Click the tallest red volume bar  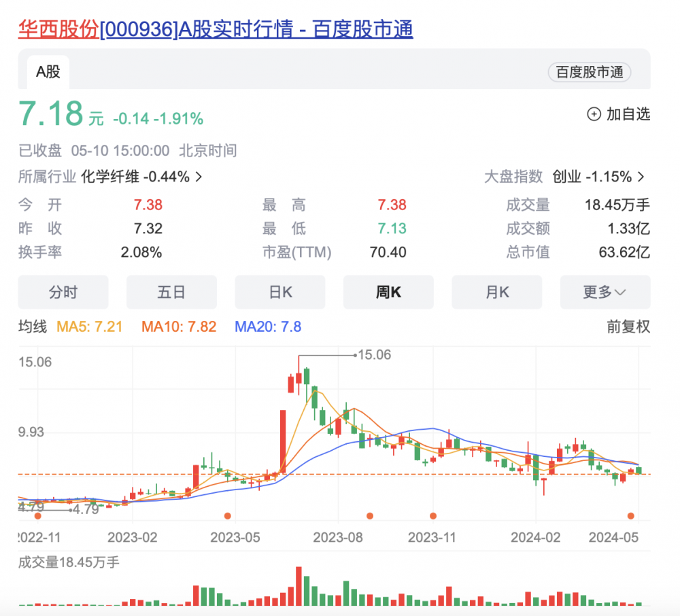click(299, 586)
